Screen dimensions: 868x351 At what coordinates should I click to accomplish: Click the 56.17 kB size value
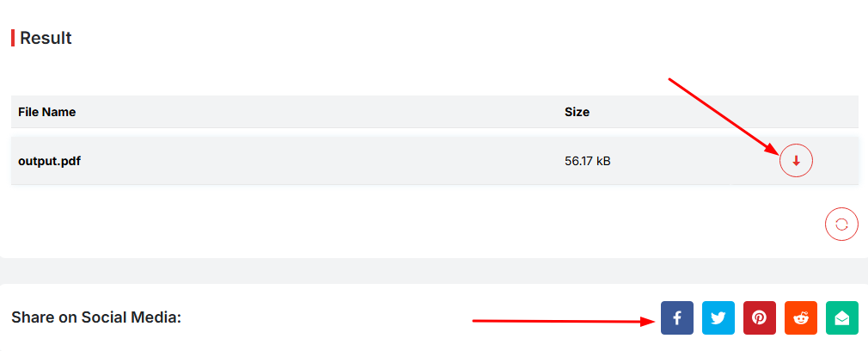click(x=588, y=161)
